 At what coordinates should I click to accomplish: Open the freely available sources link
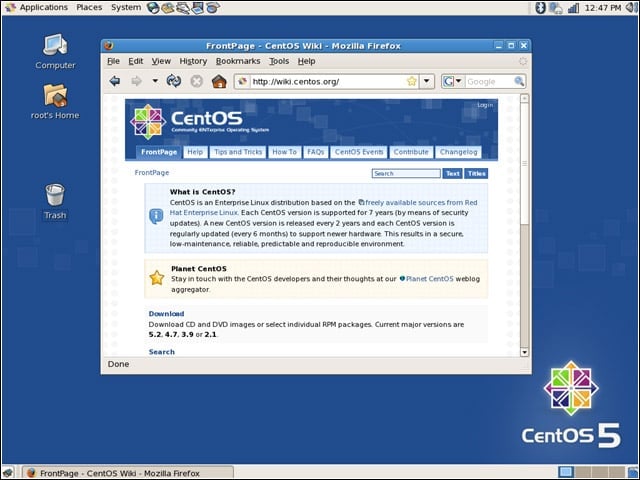(421, 202)
